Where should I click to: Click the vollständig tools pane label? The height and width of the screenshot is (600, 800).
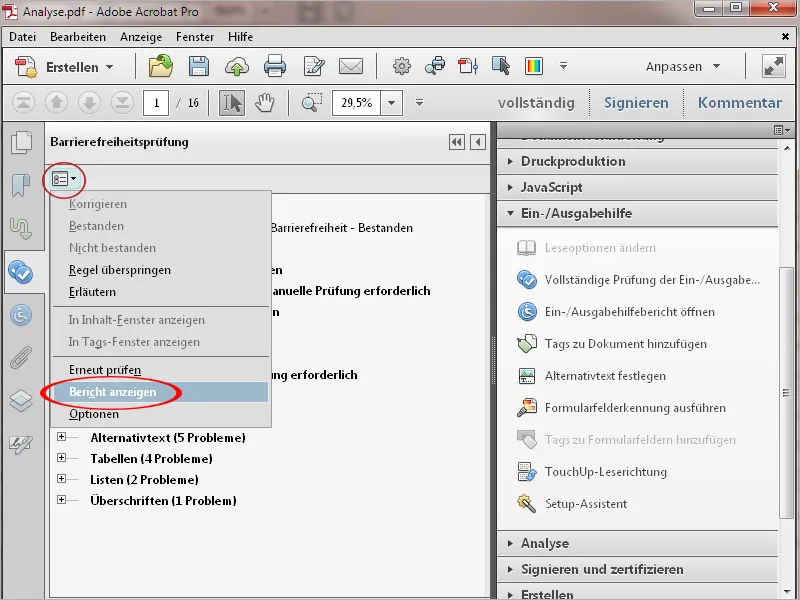tap(536, 103)
